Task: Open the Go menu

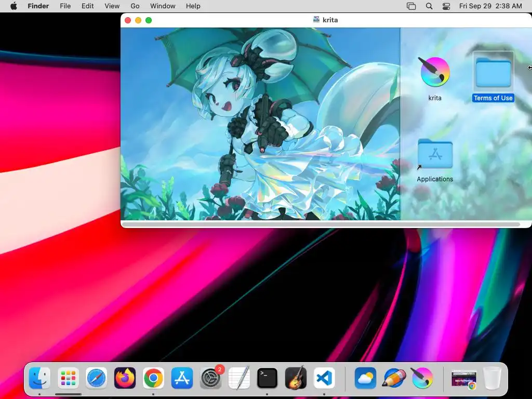Action: click(x=135, y=6)
